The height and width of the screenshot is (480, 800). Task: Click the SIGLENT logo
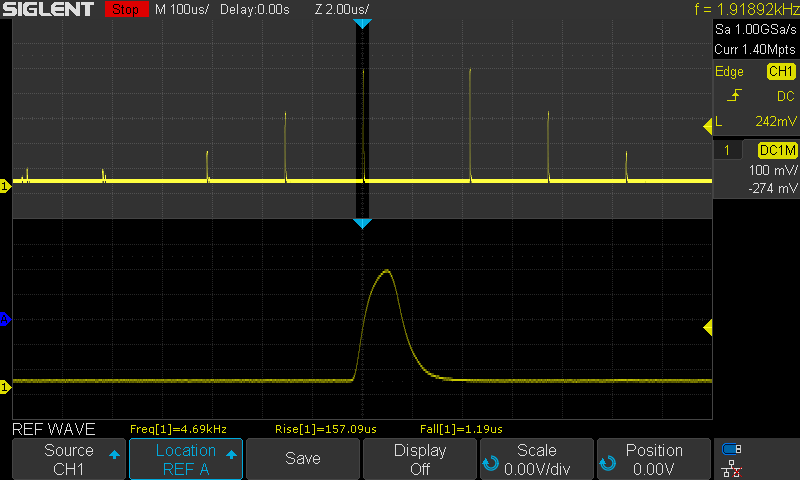click(x=48, y=9)
